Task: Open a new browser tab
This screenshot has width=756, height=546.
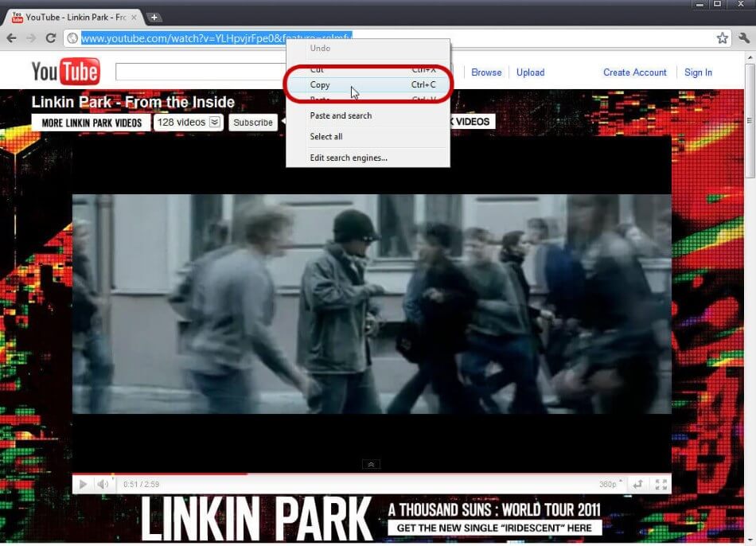Action: 154,16
